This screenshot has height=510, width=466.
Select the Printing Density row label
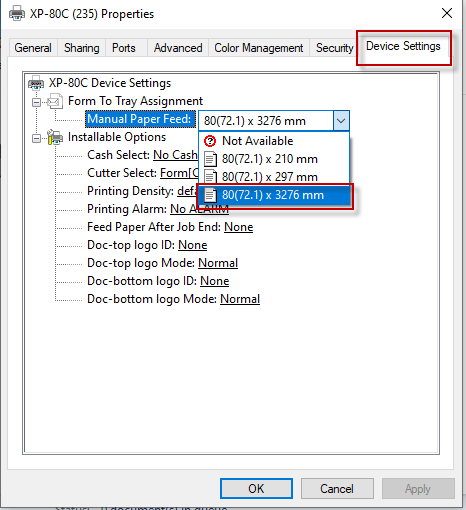pos(130,191)
